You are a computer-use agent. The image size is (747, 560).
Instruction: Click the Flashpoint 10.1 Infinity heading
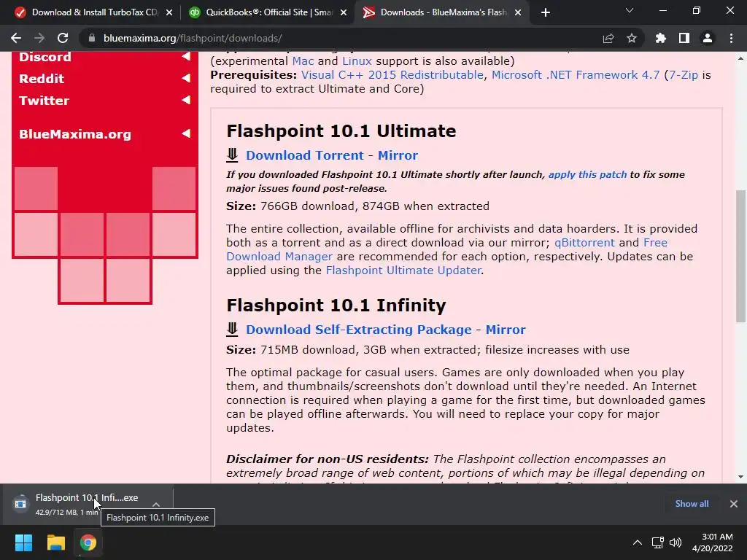pyautogui.click(x=336, y=306)
